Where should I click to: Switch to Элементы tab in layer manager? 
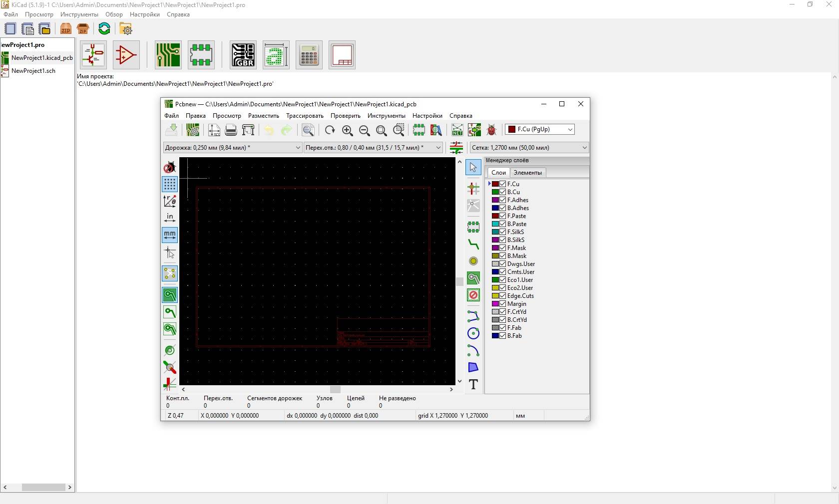click(528, 173)
